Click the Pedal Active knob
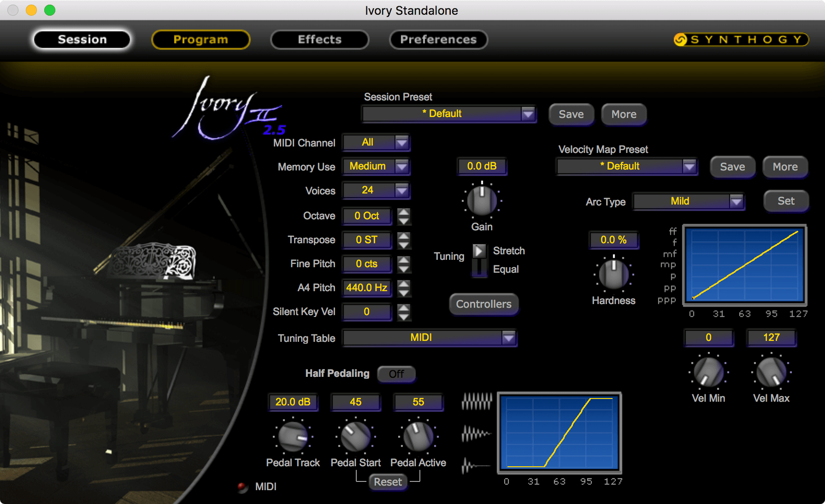825x504 pixels. coord(418,437)
